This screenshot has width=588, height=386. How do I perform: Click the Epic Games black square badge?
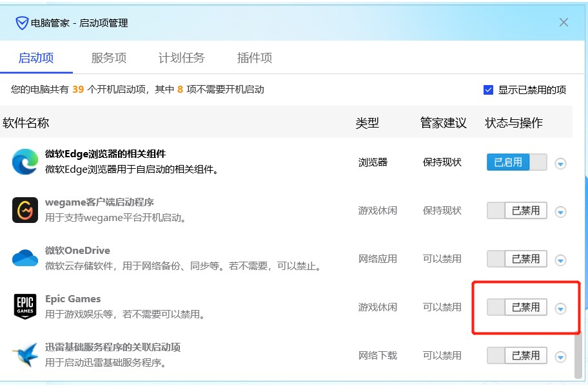point(24,307)
